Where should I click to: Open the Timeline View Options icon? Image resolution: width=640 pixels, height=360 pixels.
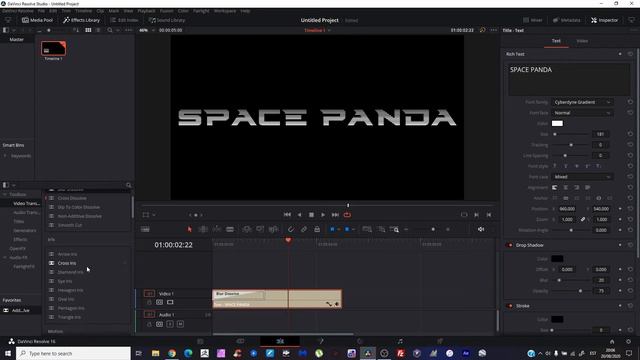[x=145, y=229]
